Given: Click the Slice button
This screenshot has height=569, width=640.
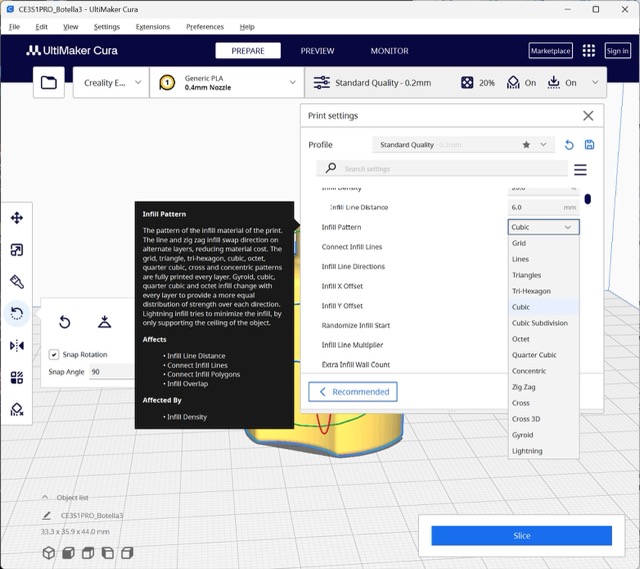Looking at the screenshot, I should (521, 536).
